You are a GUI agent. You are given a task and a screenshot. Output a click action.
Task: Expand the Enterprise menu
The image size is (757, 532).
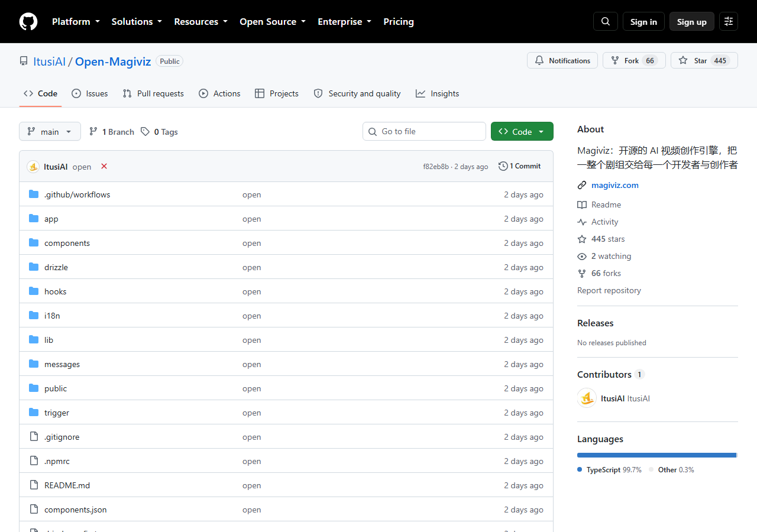(x=344, y=22)
